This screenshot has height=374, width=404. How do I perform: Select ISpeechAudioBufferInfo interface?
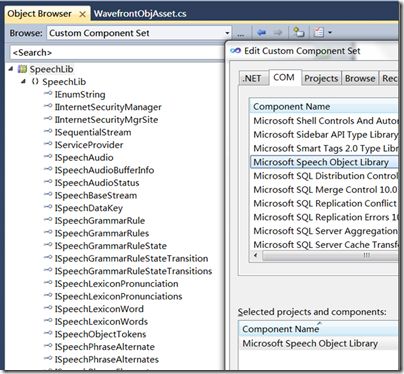pyautogui.click(x=104, y=170)
